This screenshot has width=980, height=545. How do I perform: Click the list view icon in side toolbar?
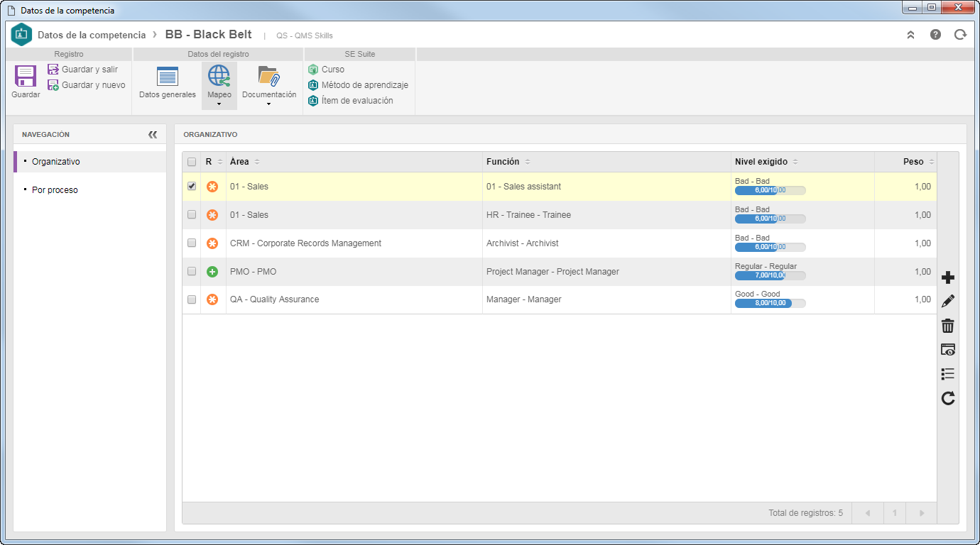[948, 374]
